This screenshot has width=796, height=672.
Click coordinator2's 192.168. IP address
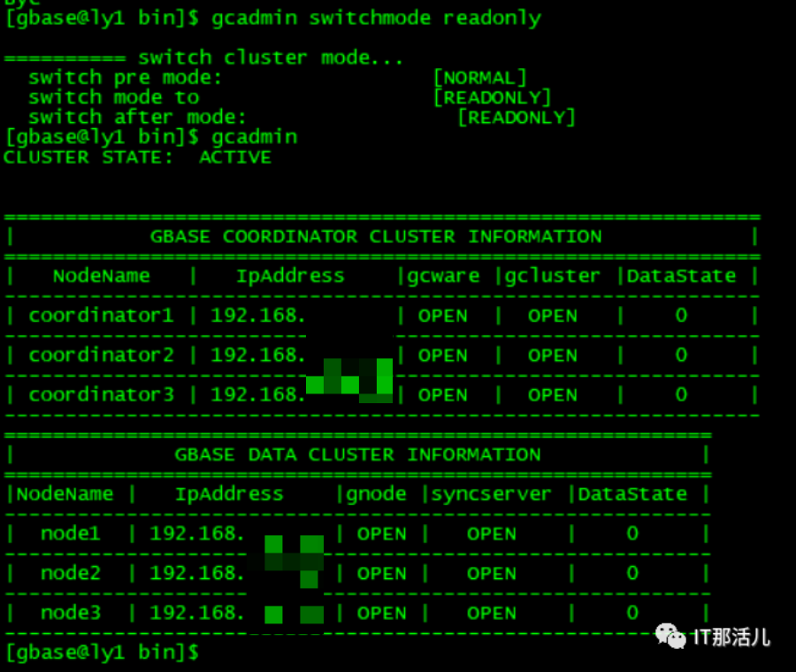click(x=258, y=355)
